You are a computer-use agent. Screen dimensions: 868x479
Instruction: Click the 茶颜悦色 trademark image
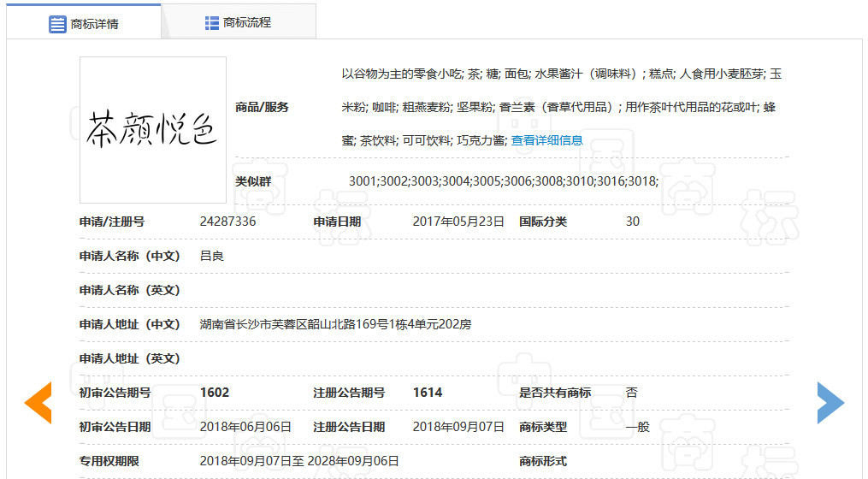(x=153, y=129)
